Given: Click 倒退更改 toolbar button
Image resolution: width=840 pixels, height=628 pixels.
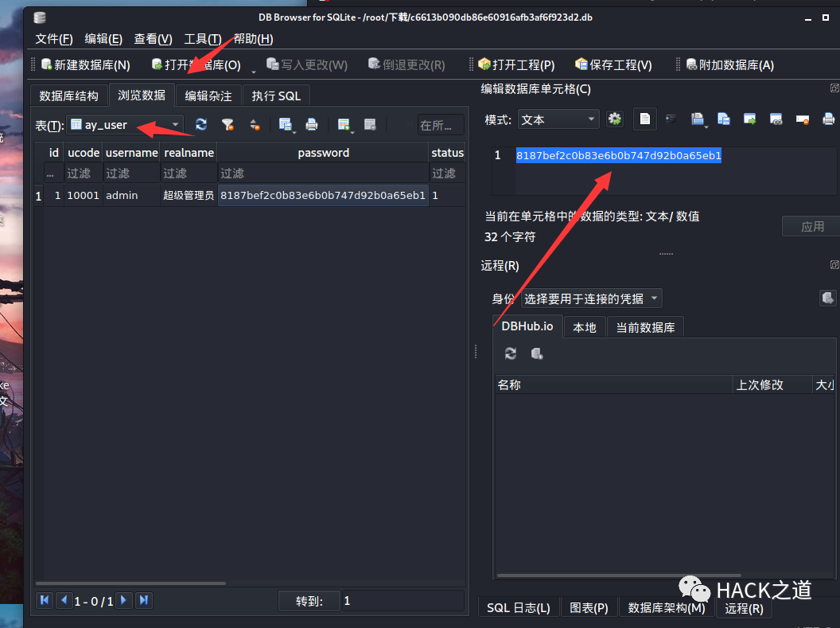Looking at the screenshot, I should coord(406,64).
